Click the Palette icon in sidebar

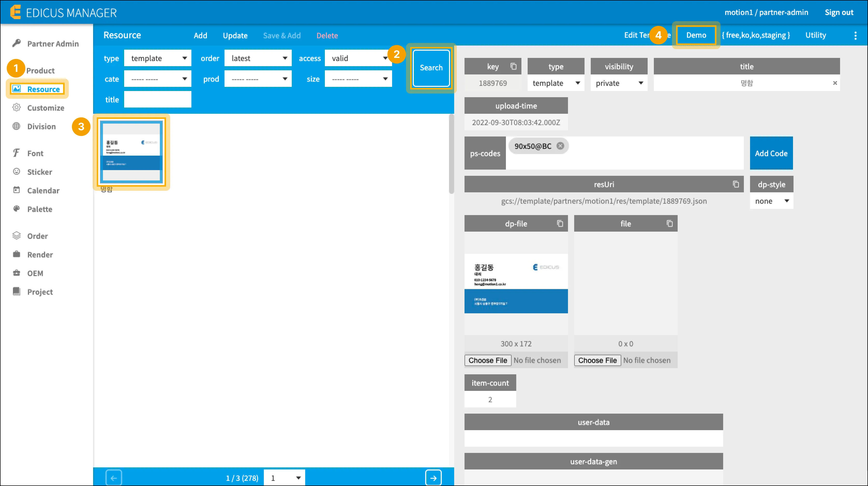[17, 208]
